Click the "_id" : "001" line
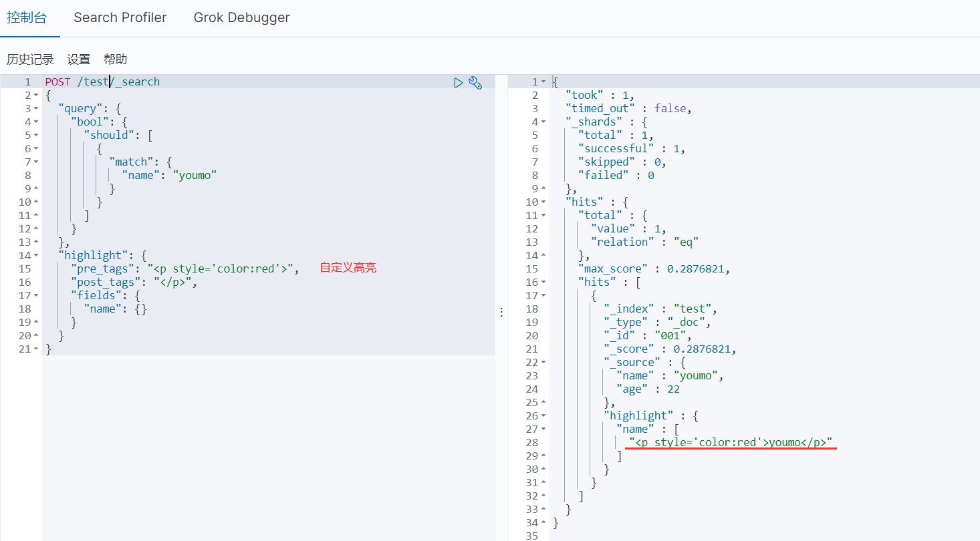 click(x=648, y=336)
